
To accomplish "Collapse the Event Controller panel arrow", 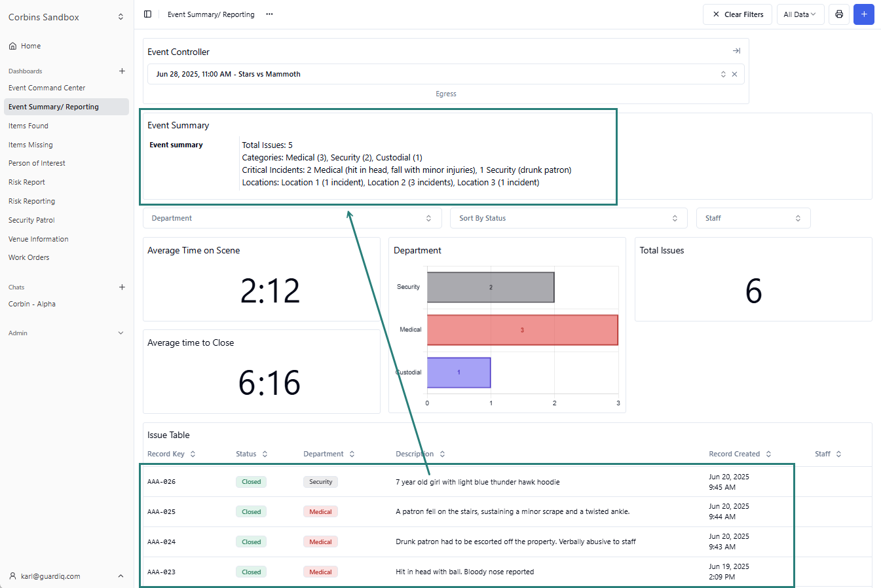I will [x=736, y=51].
